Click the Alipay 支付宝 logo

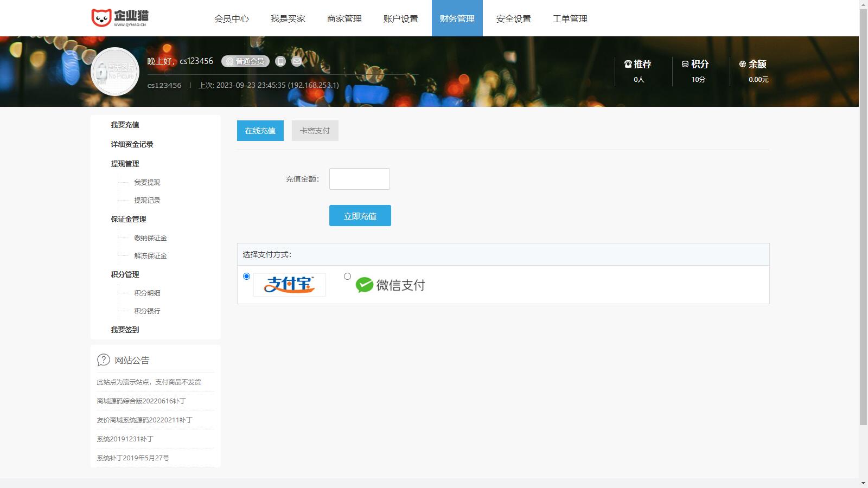(289, 285)
